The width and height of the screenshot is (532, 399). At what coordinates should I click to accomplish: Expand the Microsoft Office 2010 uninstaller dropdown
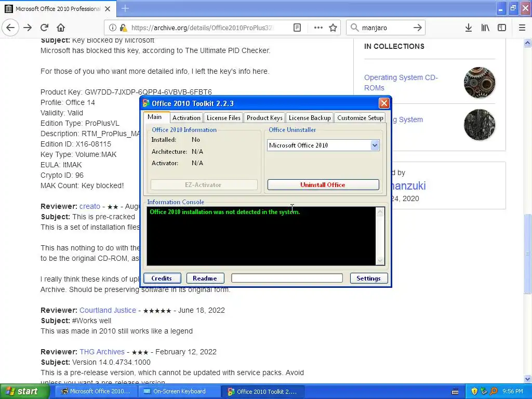point(375,145)
